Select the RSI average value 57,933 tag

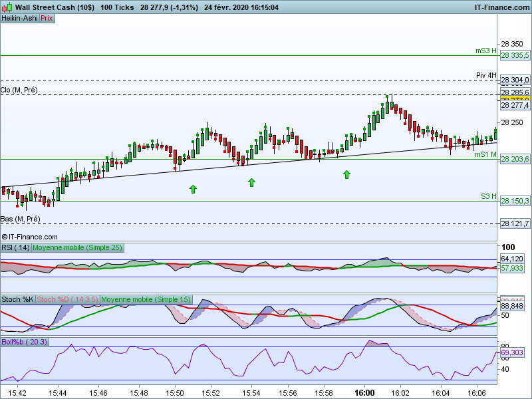point(512,269)
